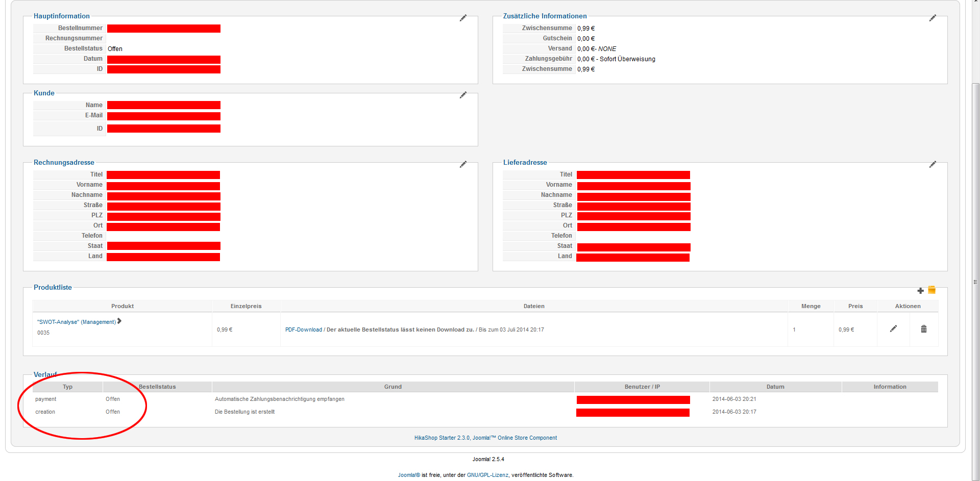980x481 pixels.
Task: Edit the Hauptinformation section via pencil icon
Action: 463,18
